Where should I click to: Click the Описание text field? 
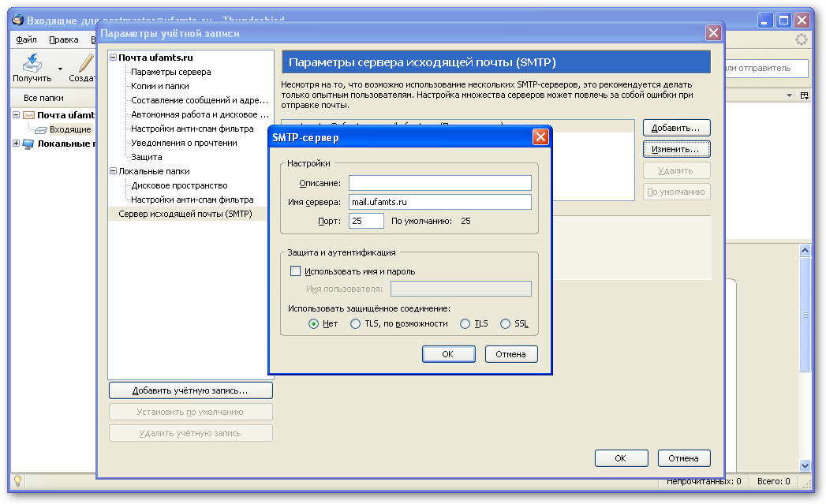pyautogui.click(x=440, y=183)
